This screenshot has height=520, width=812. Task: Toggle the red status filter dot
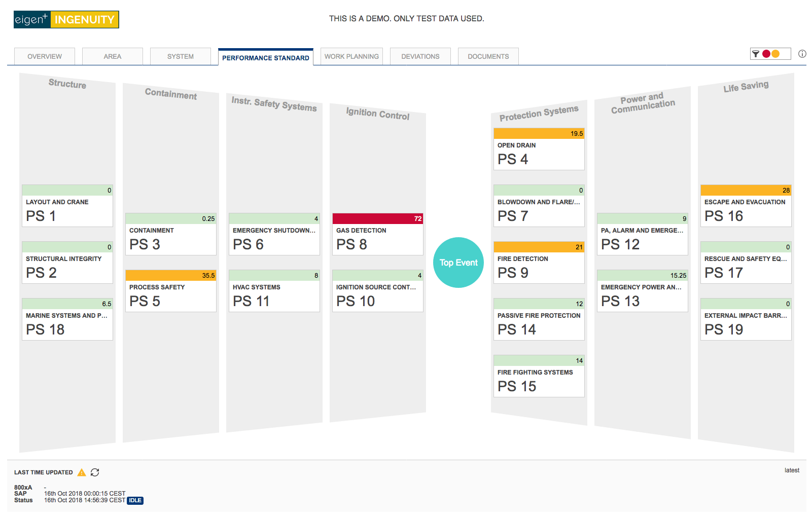766,54
